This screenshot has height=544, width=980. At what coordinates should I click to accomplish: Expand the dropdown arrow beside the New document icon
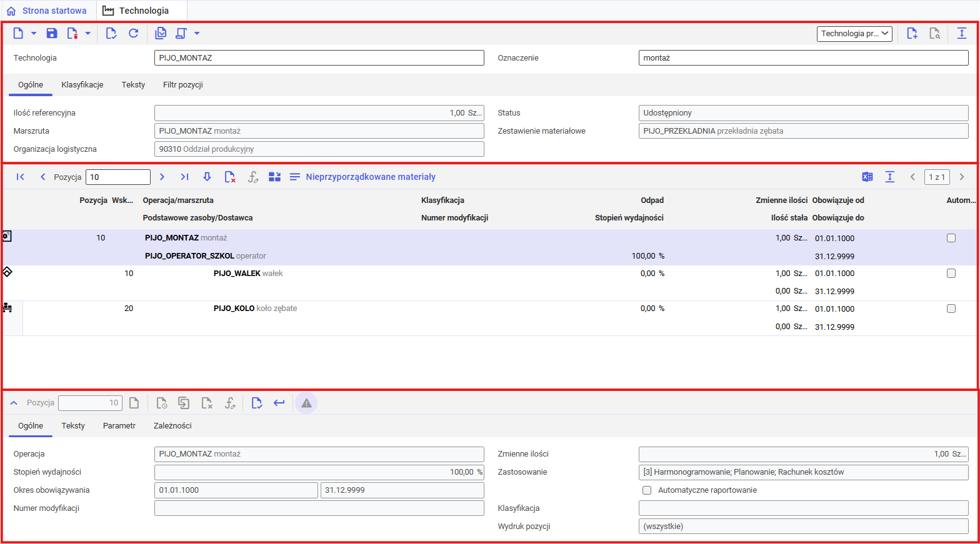pos(34,34)
